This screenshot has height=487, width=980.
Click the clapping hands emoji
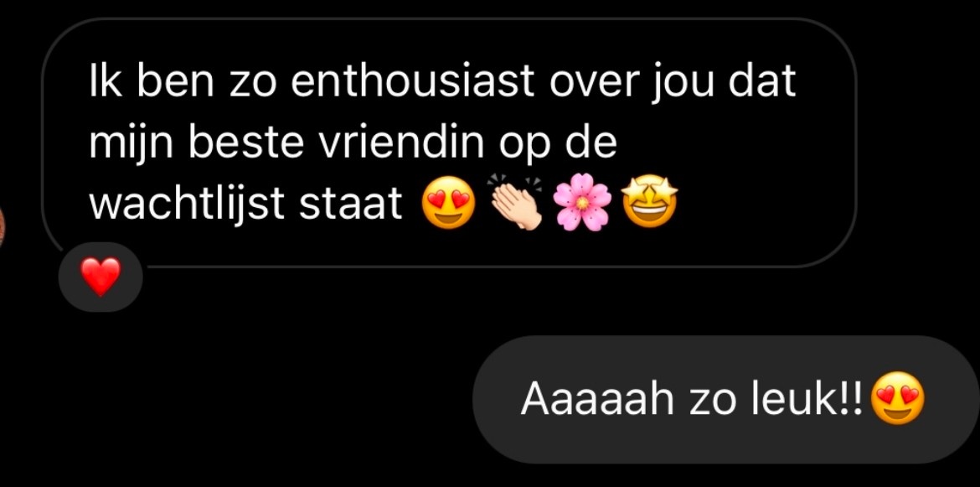(514, 202)
